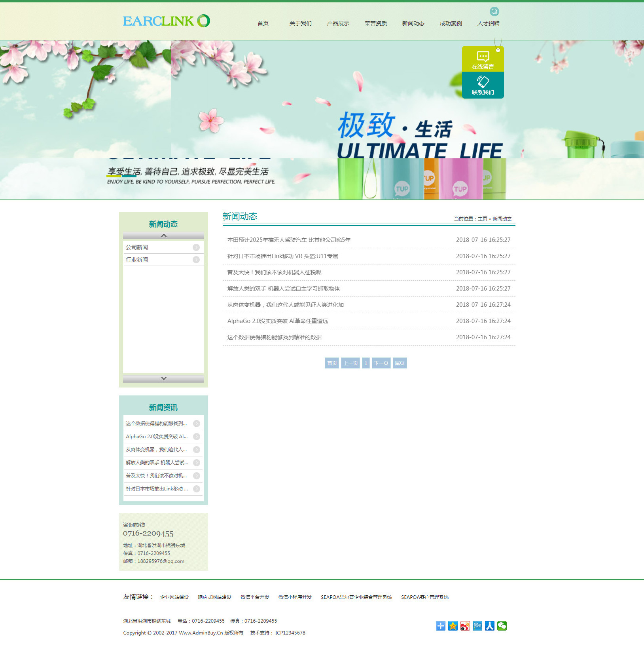Select 行业新闻 in sidebar

137,260
